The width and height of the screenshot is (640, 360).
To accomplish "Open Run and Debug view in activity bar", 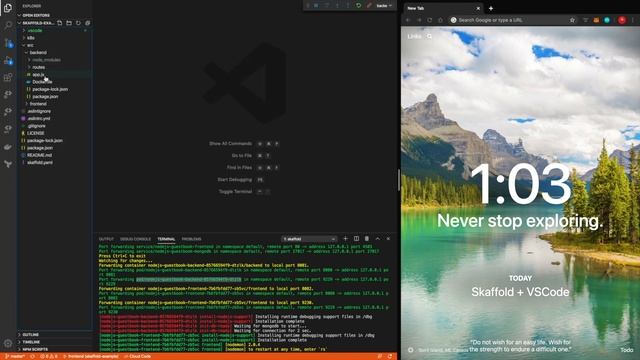I will pyautogui.click(x=8, y=61).
